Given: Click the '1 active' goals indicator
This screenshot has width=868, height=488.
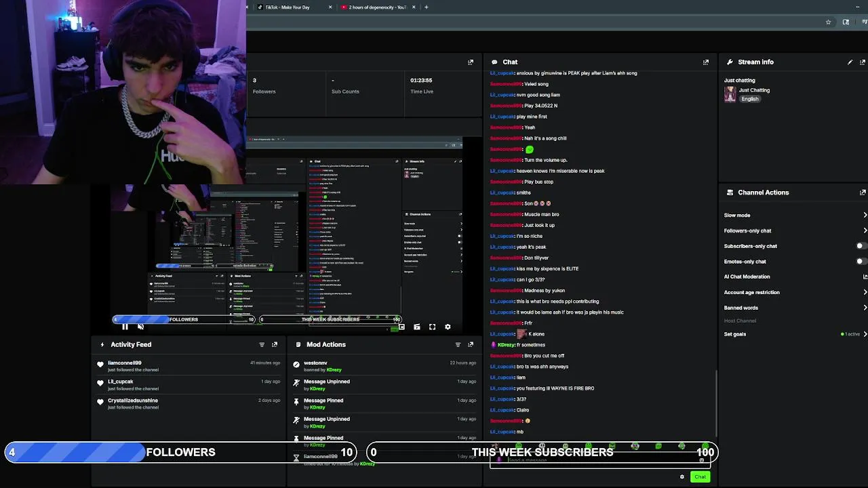Looking at the screenshot, I should point(850,334).
